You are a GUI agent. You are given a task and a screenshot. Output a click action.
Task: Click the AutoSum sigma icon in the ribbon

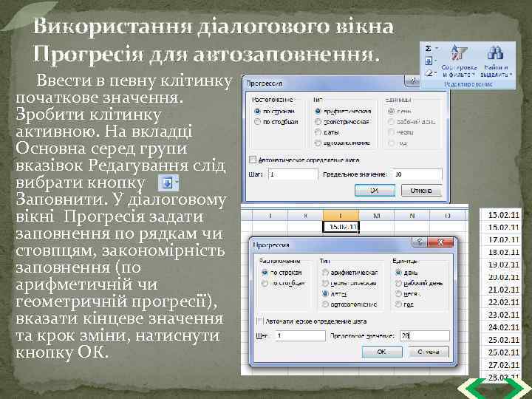[428, 49]
